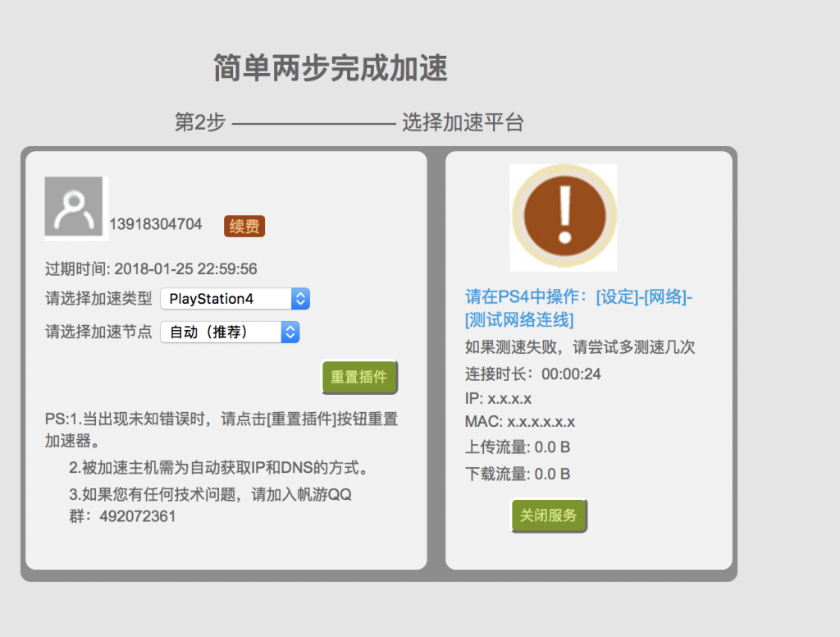This screenshot has width=840, height=637.
Task: Click the IP address x.x.x.x line
Action: click(x=498, y=399)
